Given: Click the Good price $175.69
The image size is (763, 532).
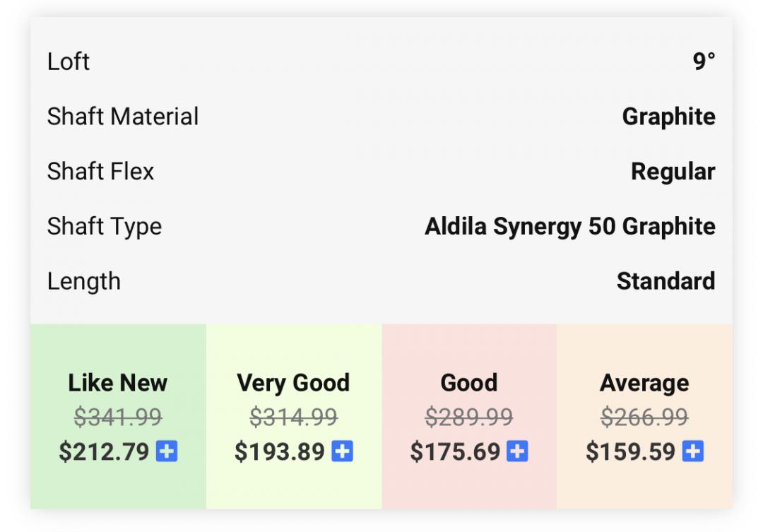Looking at the screenshot, I should click(455, 451).
